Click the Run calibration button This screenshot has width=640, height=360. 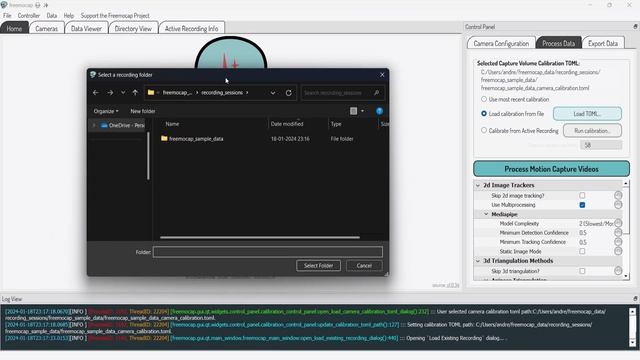click(592, 131)
